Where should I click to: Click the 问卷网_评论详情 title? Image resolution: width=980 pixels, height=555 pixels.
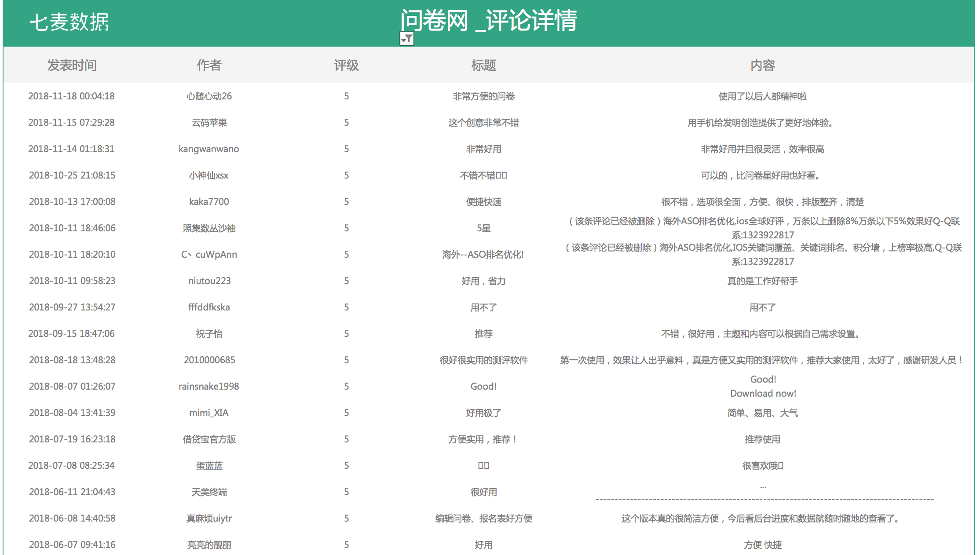(x=488, y=20)
